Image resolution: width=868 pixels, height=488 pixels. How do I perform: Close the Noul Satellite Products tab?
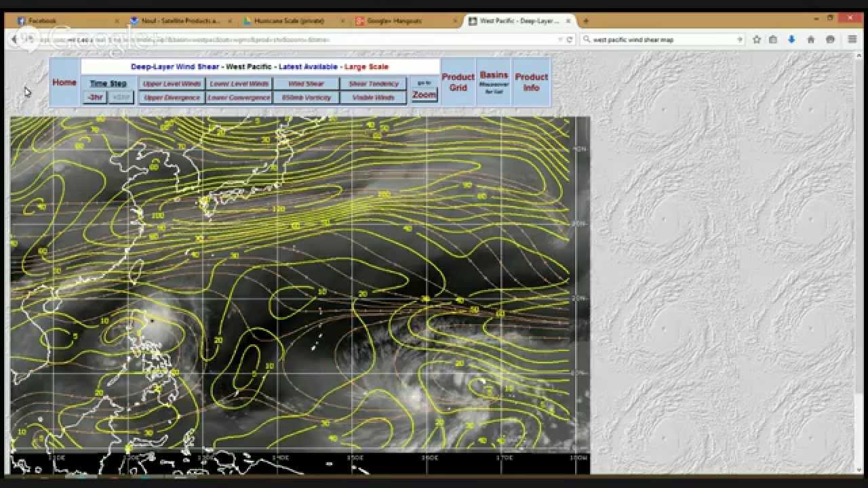pyautogui.click(x=230, y=21)
